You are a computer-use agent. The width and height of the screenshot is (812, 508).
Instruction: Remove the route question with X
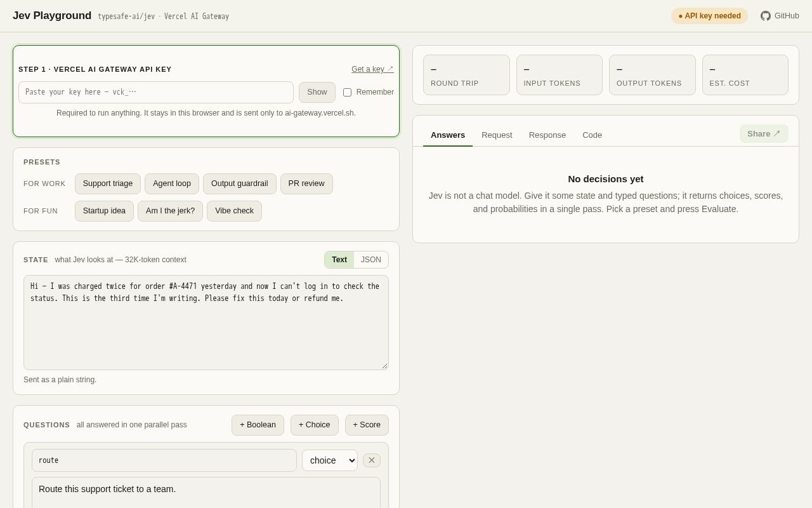point(372,460)
